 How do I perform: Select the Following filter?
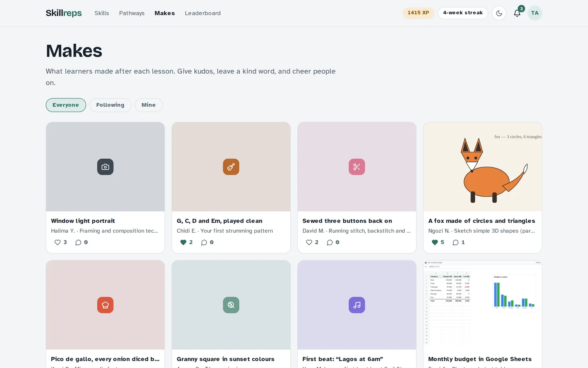pyautogui.click(x=110, y=105)
